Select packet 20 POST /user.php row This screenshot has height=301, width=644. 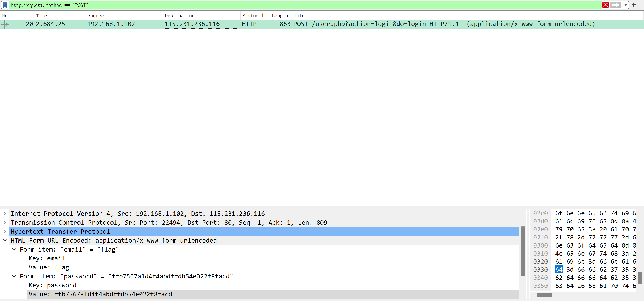(322, 24)
